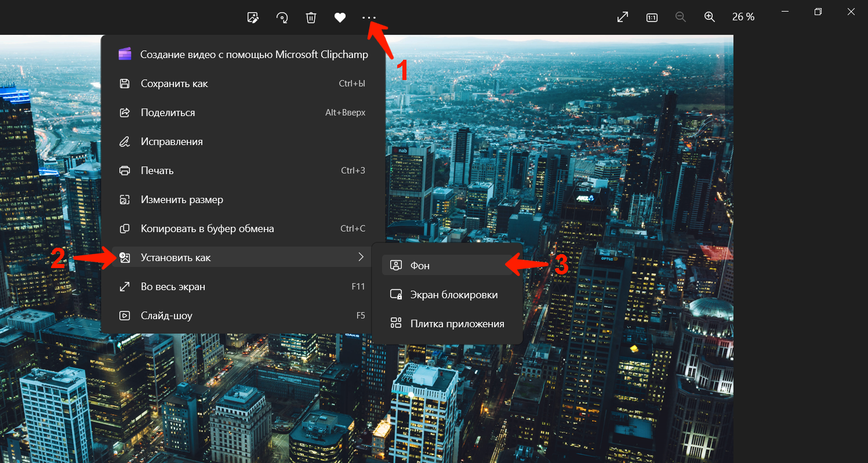Click the 26 % zoom level text

743,17
